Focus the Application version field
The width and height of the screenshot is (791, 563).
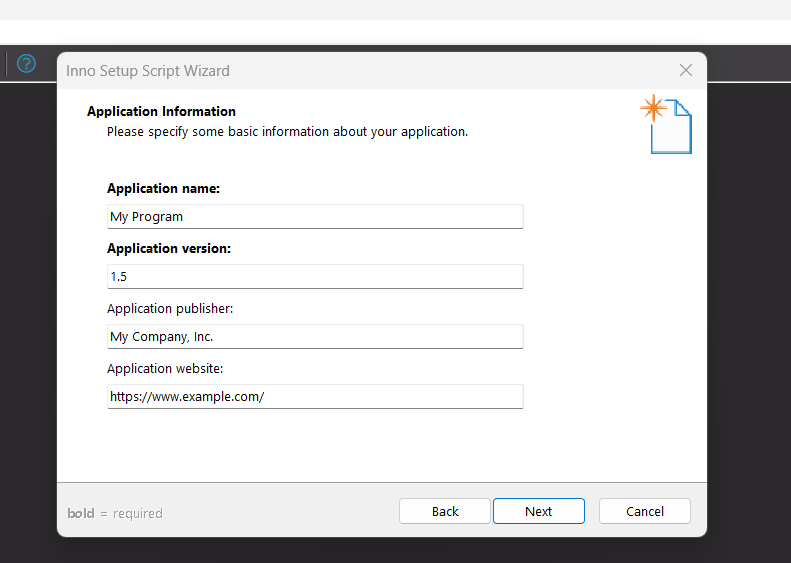(315, 276)
